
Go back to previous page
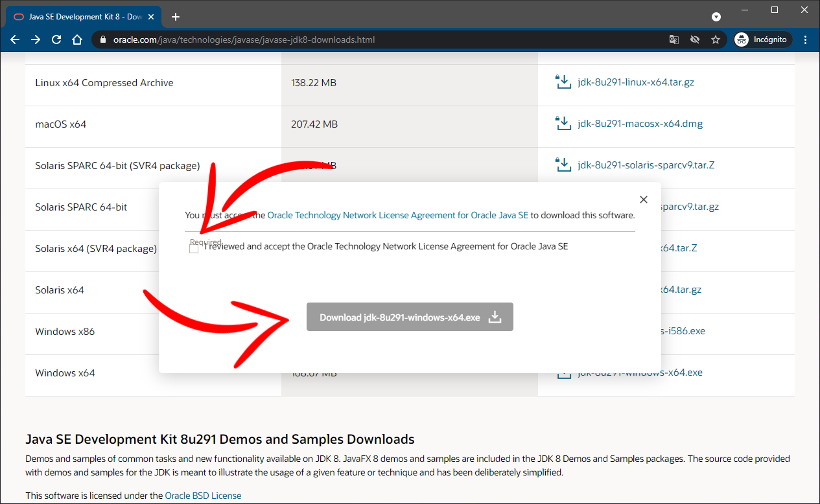15,40
